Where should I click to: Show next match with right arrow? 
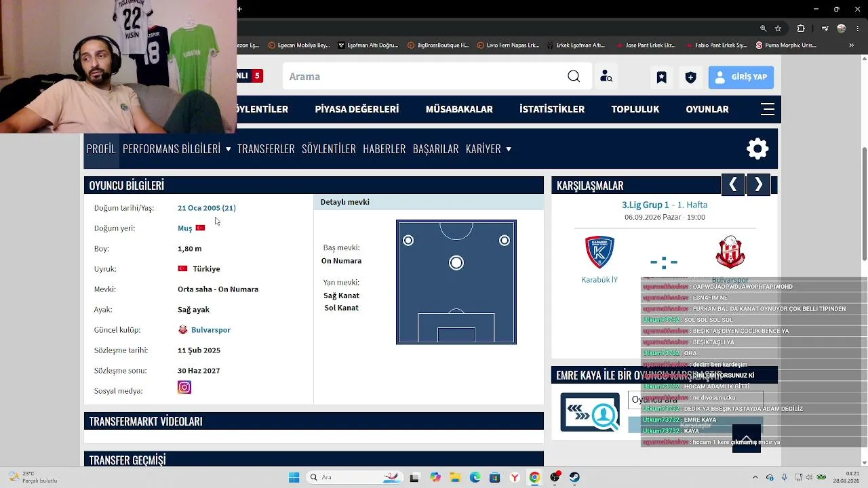click(x=758, y=184)
